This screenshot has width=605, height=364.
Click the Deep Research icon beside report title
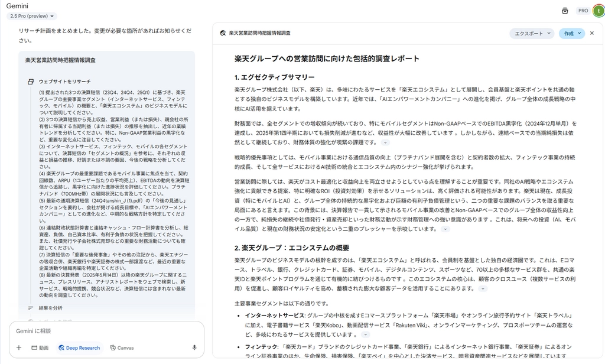[223, 33]
